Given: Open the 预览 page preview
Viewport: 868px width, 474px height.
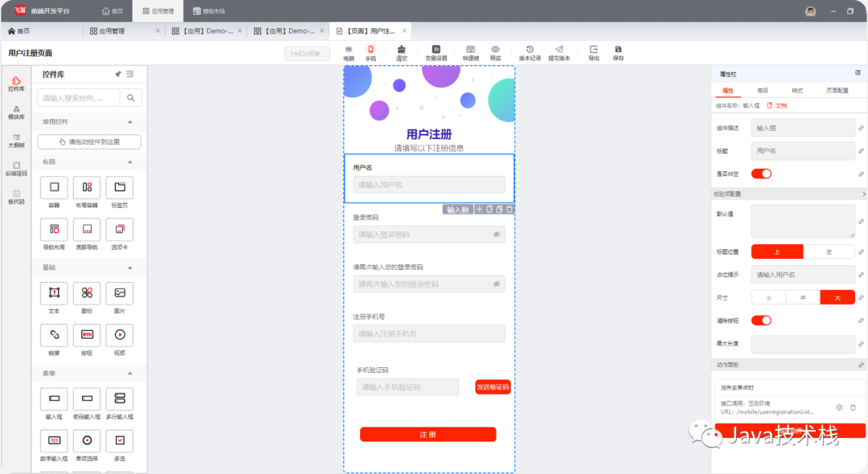Looking at the screenshot, I should pyautogui.click(x=494, y=53).
